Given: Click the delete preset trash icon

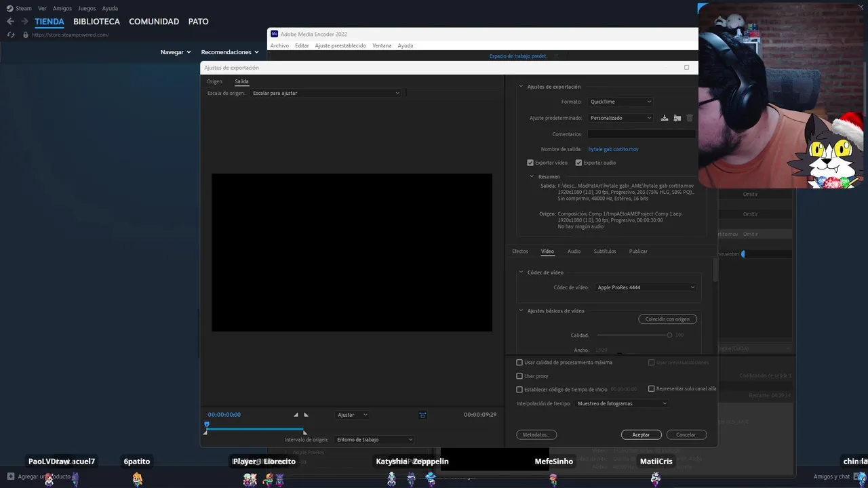Looking at the screenshot, I should [690, 118].
